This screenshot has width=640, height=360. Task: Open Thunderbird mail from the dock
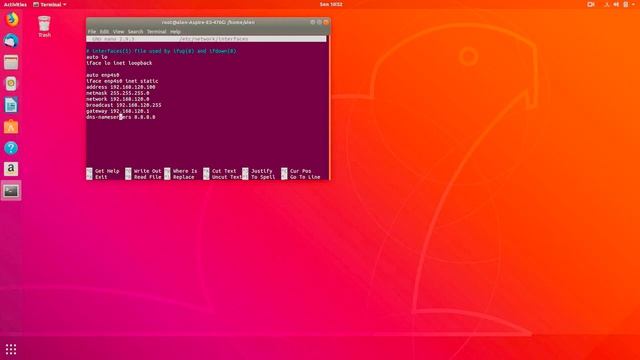coord(11,41)
